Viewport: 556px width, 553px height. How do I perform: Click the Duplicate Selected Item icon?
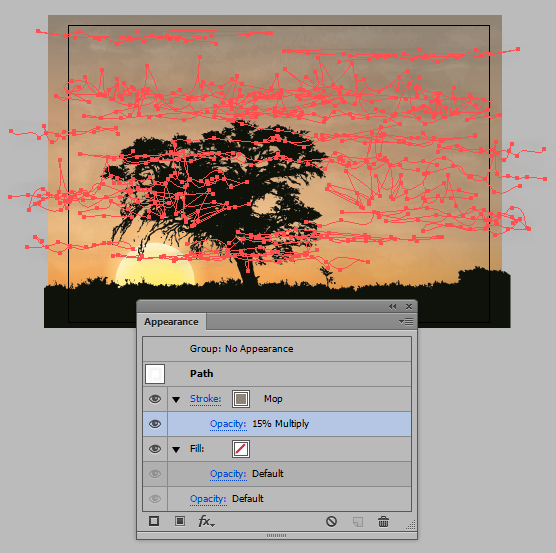pos(357,521)
